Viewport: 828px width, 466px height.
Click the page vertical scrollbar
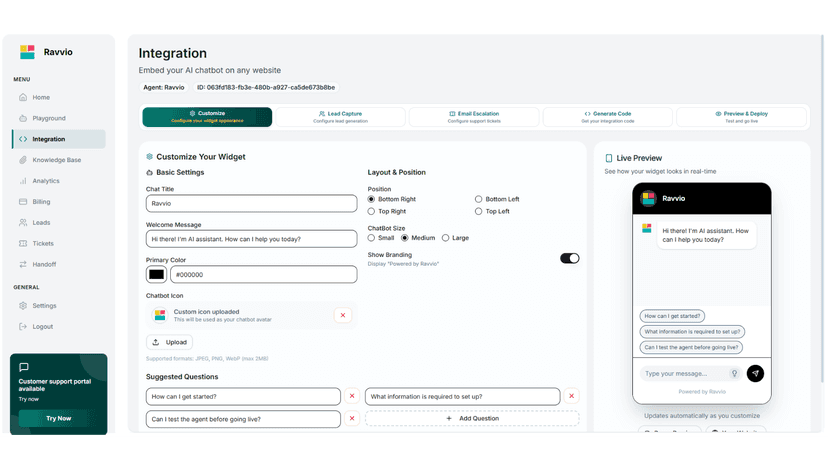(822, 209)
